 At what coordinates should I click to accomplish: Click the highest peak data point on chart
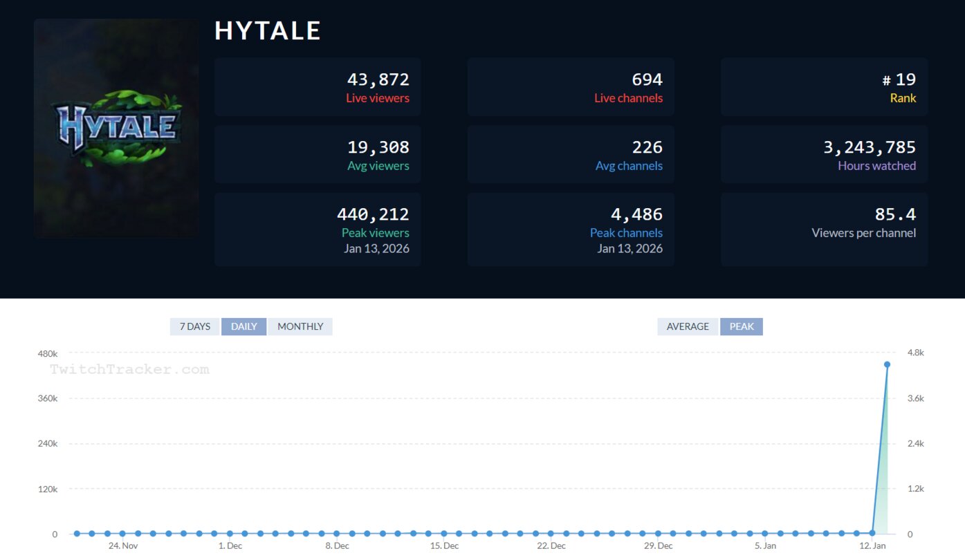tap(888, 364)
